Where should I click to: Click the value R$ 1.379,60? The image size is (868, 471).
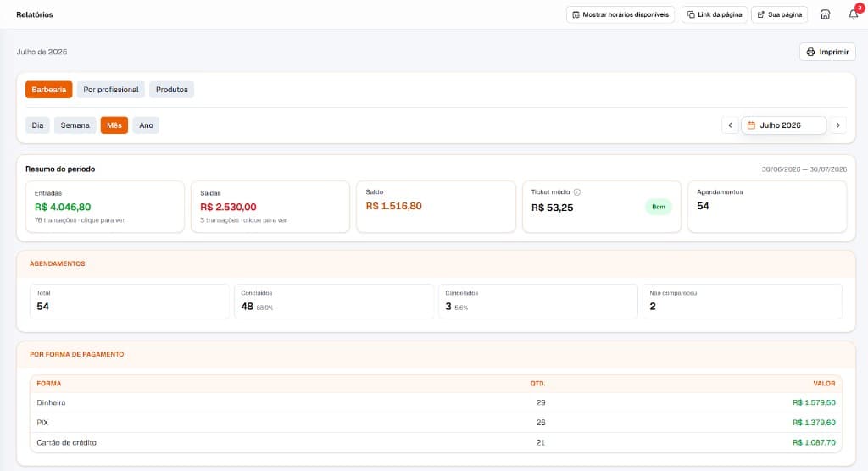[x=814, y=423]
